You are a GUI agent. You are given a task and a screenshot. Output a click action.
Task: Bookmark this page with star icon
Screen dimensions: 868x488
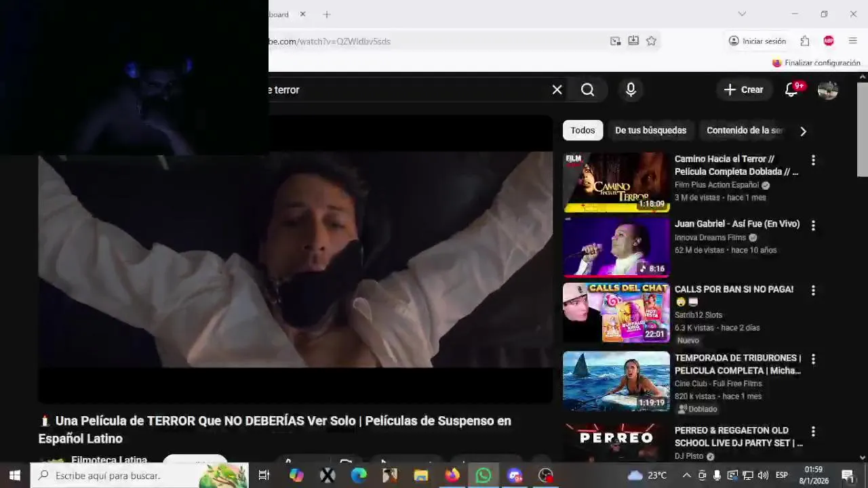(x=651, y=41)
